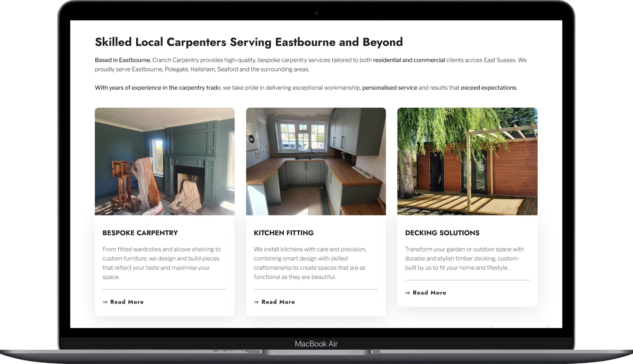Click the 'Transform your garden' description paragraph
633x364 pixels.
point(464,258)
